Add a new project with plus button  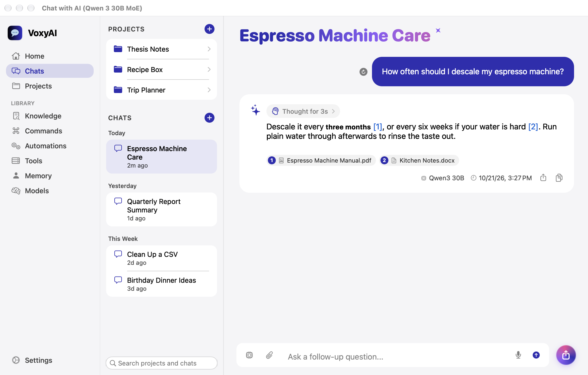[209, 29]
